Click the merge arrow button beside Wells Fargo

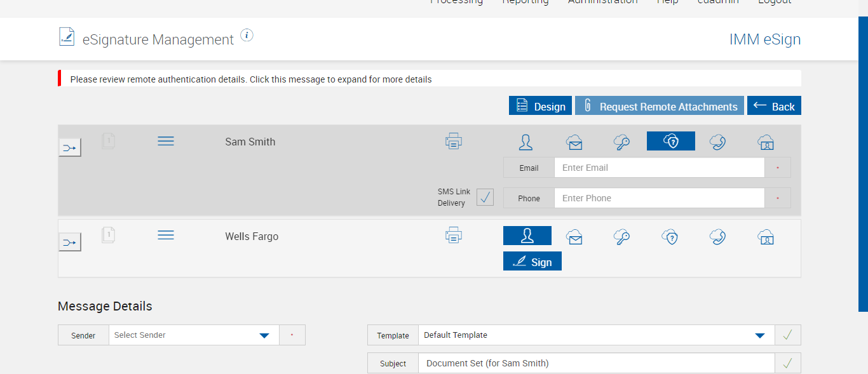[x=70, y=242]
